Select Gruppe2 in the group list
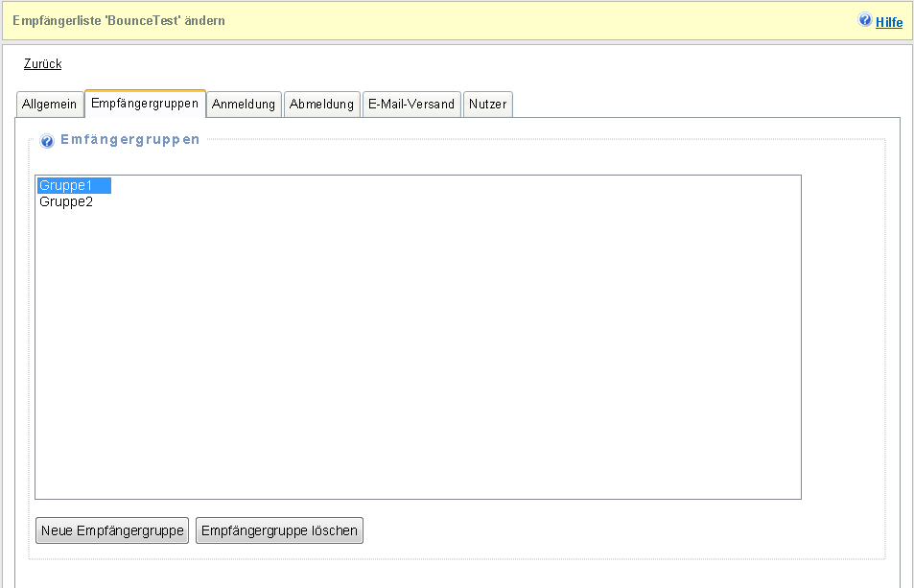Screen dimensions: 914x588 click(x=66, y=202)
